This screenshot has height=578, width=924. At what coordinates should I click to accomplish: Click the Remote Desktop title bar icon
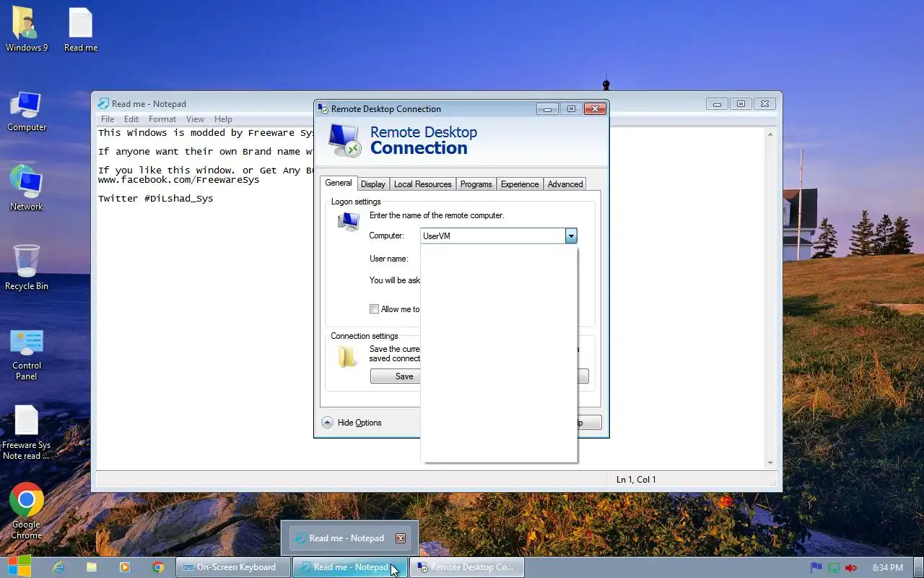point(323,109)
